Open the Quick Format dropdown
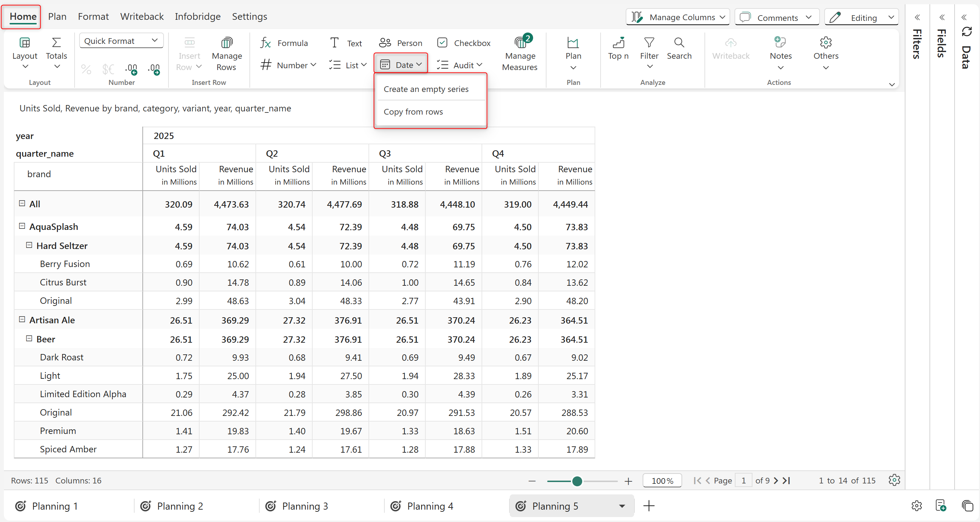Screen dimensions: 980x522 (x=121, y=41)
